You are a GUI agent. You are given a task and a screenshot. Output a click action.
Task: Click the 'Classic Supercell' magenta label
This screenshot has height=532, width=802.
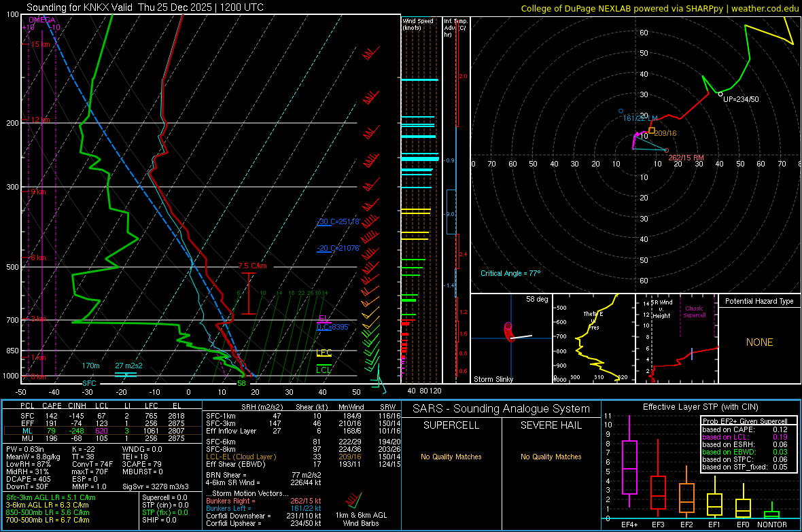coord(694,312)
